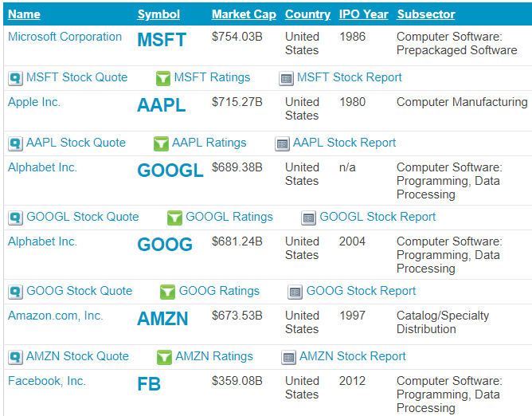Viewport: 532px width, 416px height.
Task: Click the report icon beside AAPL Stock Report
Action: (282, 143)
